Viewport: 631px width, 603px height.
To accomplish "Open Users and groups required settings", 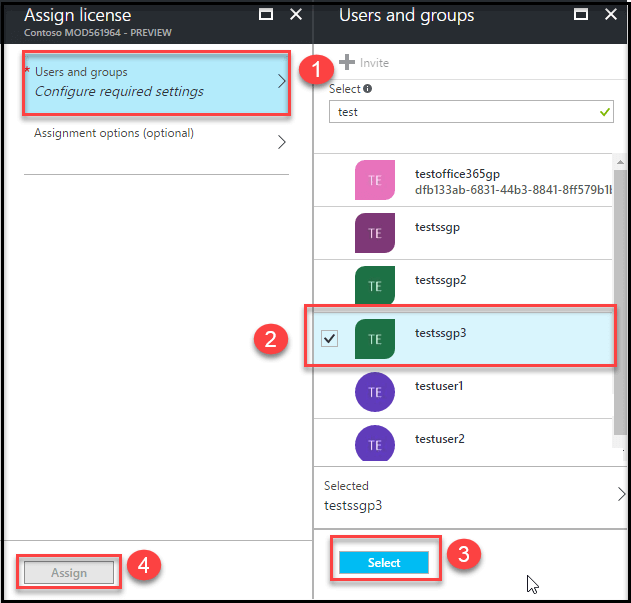I will coord(156,82).
